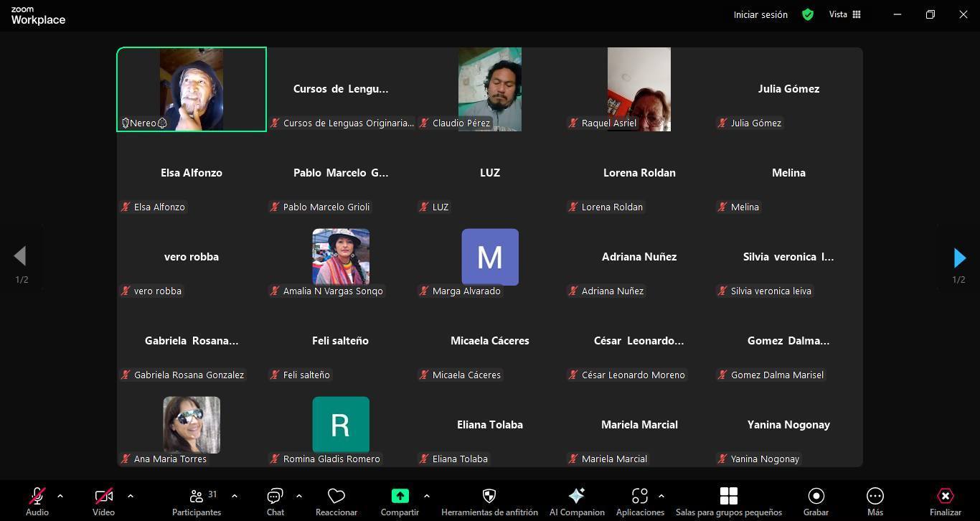Image resolution: width=980 pixels, height=521 pixels.
Task: Go to next participants page arrow
Action: click(959, 258)
